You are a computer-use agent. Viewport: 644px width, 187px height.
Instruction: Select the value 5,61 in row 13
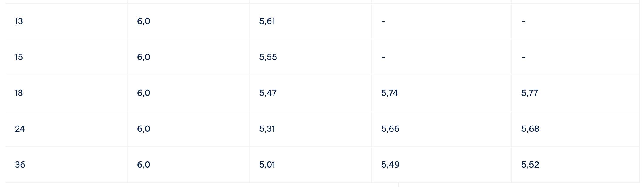[267, 21]
